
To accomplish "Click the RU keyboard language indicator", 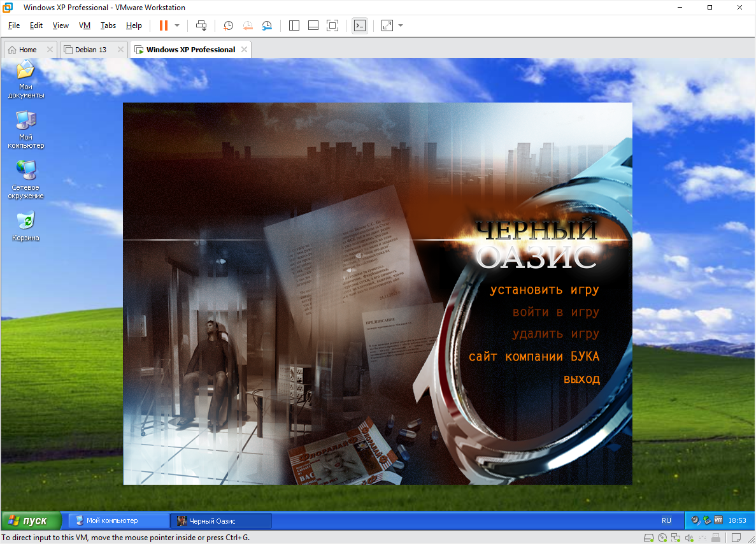I will tap(666, 520).
